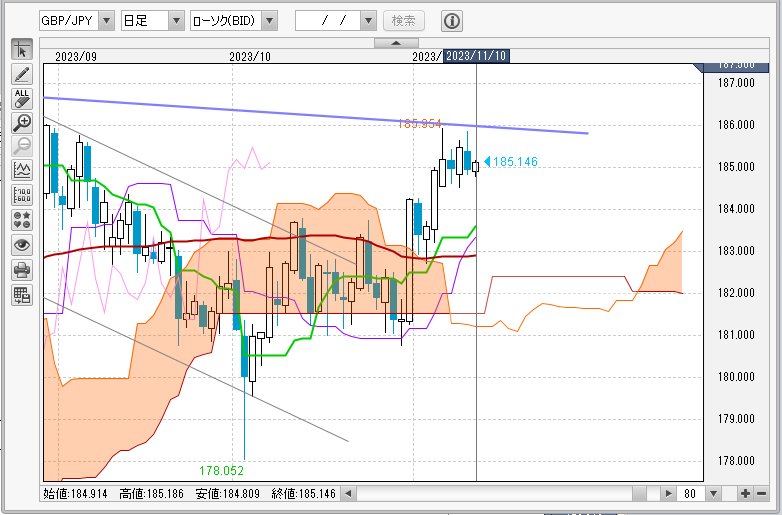The width and height of the screenshot is (782, 515).
Task: Click the 179.000 price axis label
Action: point(736,419)
